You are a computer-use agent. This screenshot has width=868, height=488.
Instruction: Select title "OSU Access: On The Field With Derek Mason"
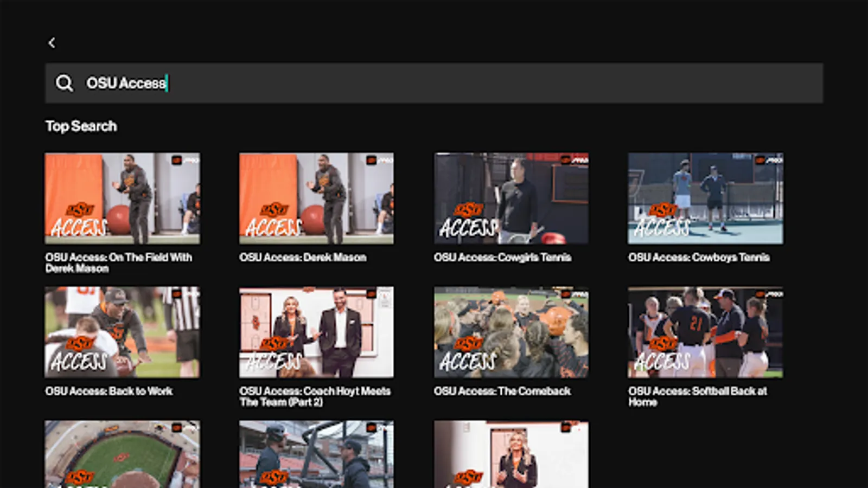[x=119, y=263]
